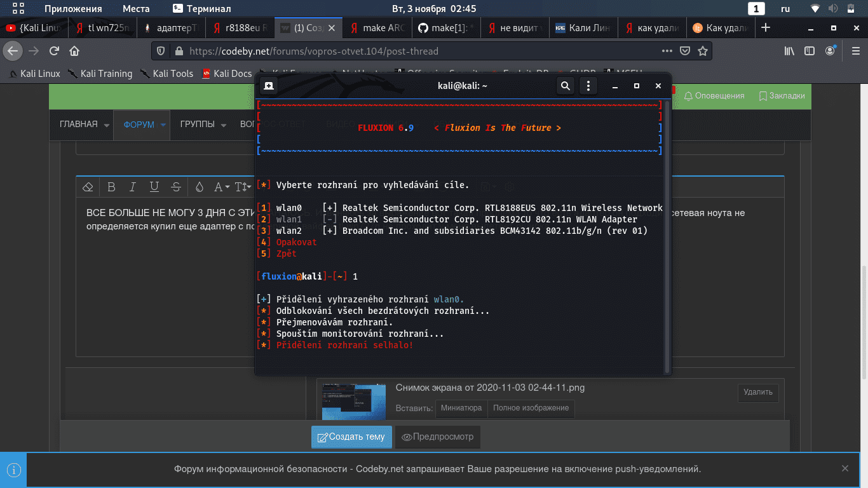The height and width of the screenshot is (488, 868).
Task: Open clock and calendar in top bar
Action: tap(434, 9)
